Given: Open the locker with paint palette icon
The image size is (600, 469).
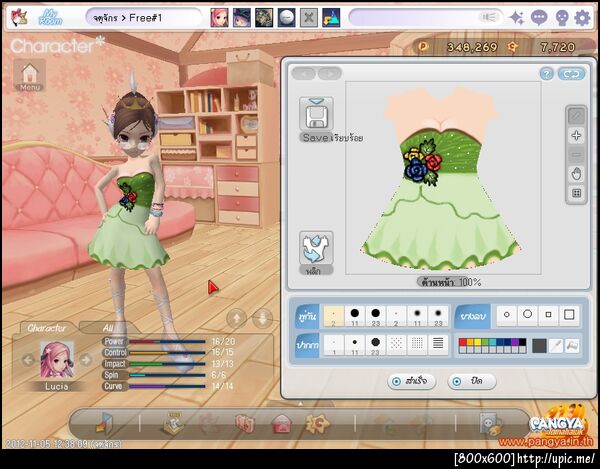Looking at the screenshot, I should pos(491,424).
